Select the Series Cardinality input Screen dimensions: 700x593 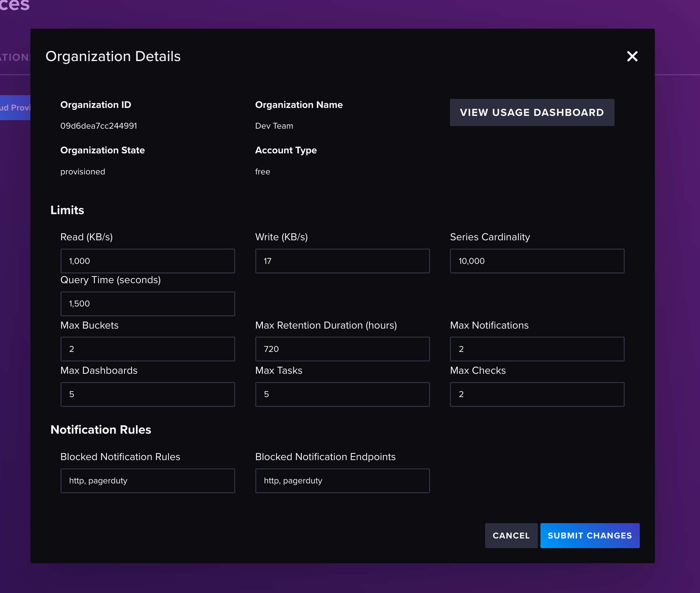coord(537,261)
